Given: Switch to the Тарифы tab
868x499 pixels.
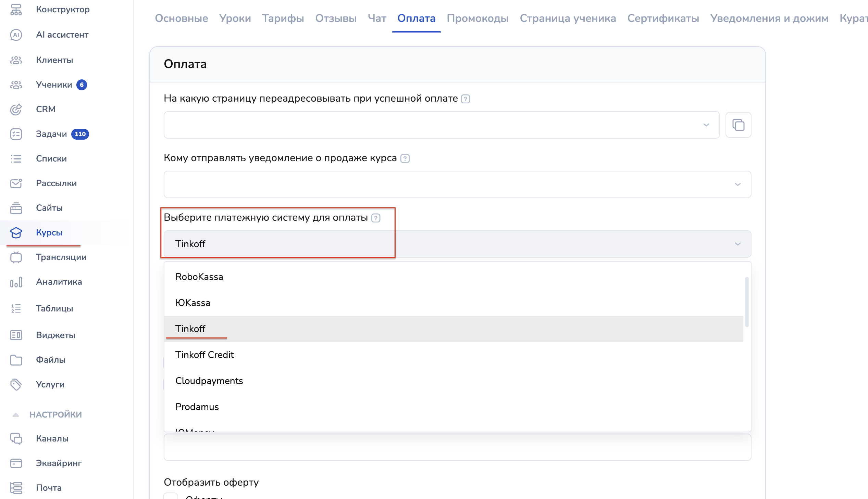Looking at the screenshot, I should [283, 18].
